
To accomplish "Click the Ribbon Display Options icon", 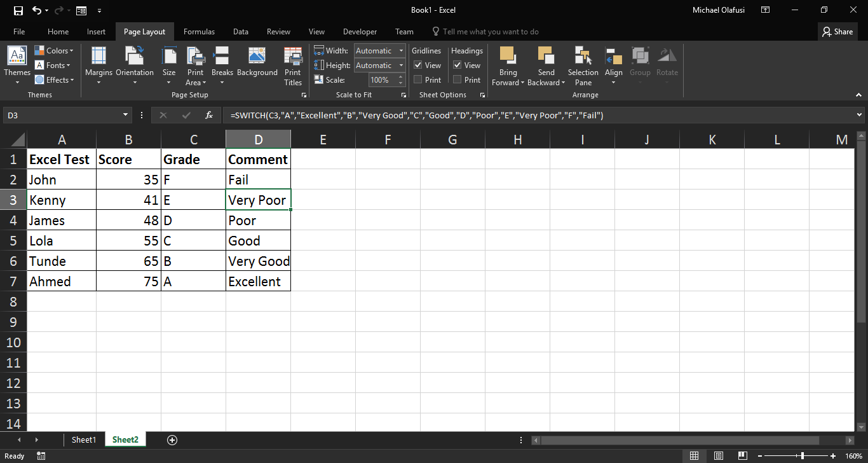I will 766,10.
